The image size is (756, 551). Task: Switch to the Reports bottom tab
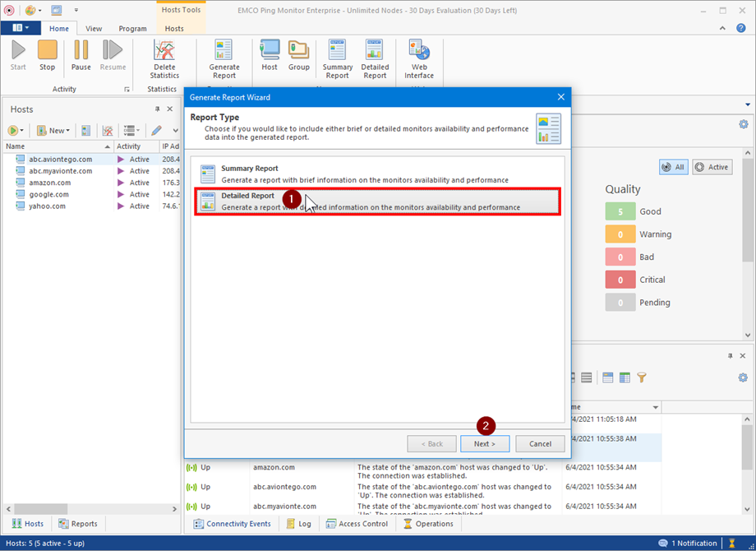(x=78, y=524)
